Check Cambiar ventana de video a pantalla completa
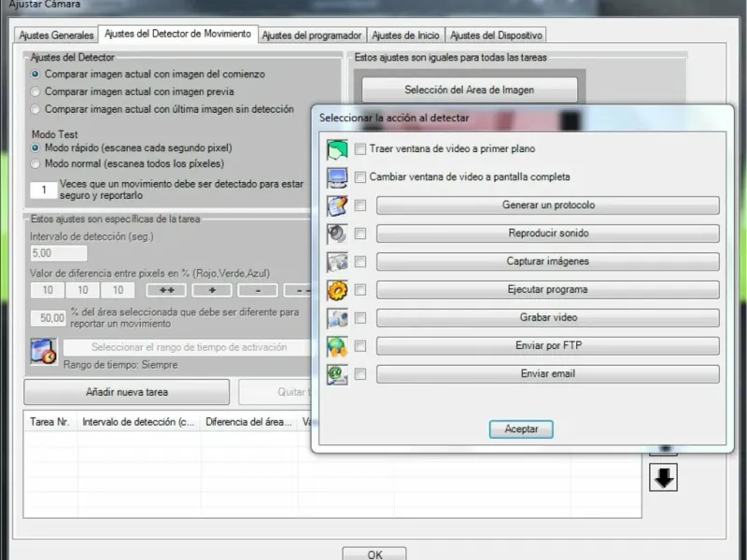The image size is (747, 560). [360, 177]
